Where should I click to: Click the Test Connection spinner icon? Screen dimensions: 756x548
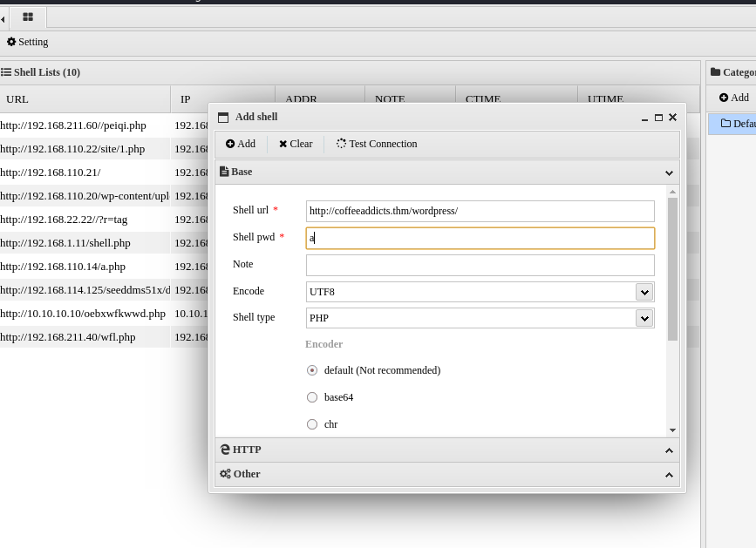point(341,144)
